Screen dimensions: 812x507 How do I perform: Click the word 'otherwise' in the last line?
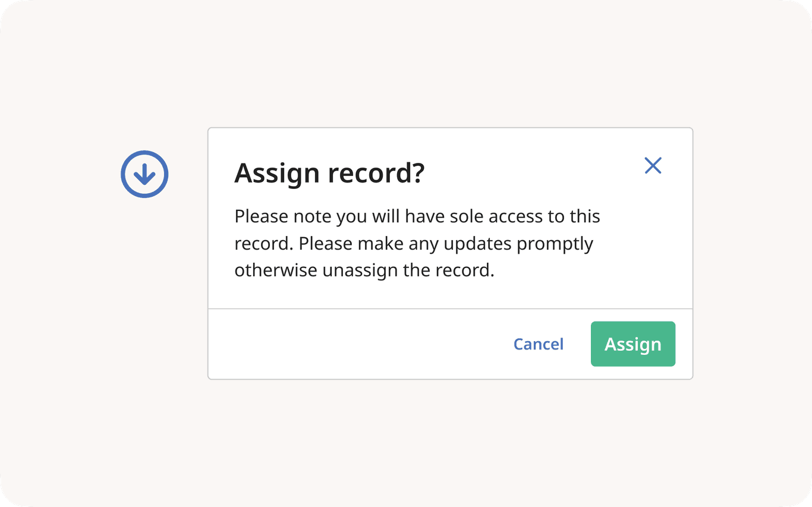pos(276,271)
